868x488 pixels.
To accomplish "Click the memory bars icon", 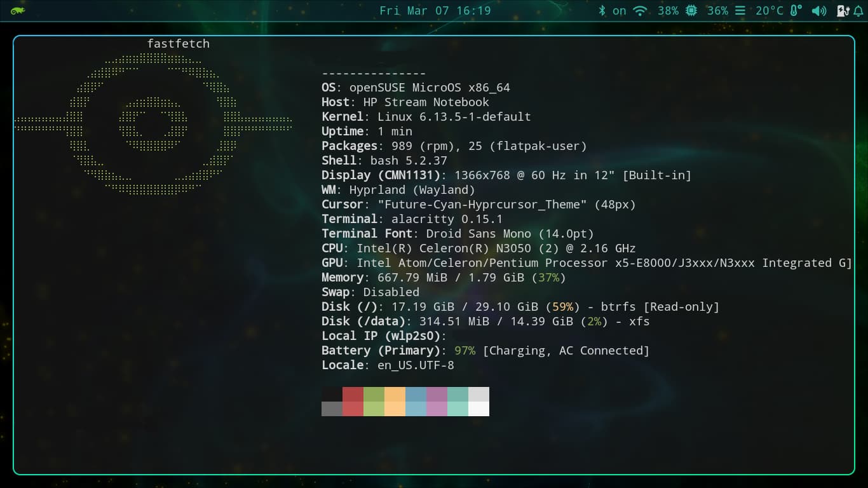I will tap(740, 11).
